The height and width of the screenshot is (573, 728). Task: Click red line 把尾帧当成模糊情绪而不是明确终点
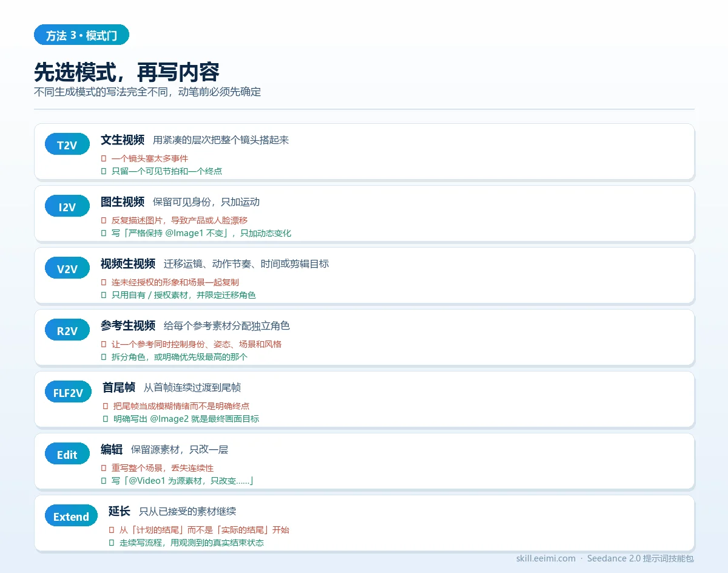tap(181, 406)
